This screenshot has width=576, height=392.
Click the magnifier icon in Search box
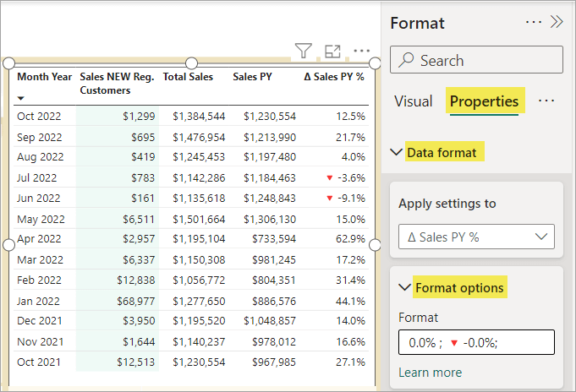click(406, 60)
